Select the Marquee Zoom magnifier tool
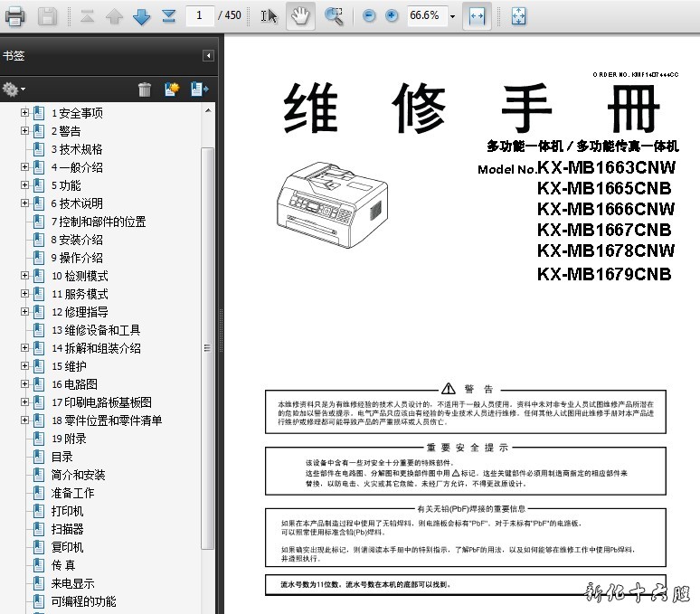The width and height of the screenshot is (700, 614). click(334, 15)
